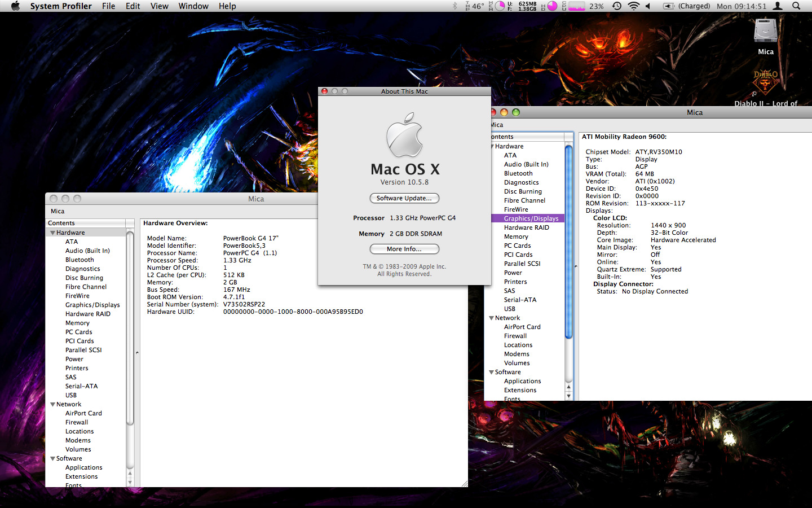Select Modems in Graphics/Displays window sidebar
Viewport: 812px width, 508px height.
(517, 354)
